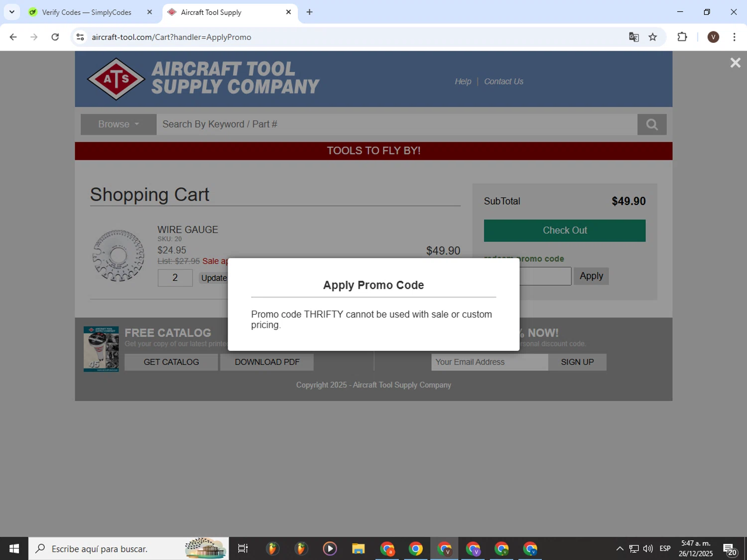
Task: Click GET CATALOG button
Action: pos(171,362)
